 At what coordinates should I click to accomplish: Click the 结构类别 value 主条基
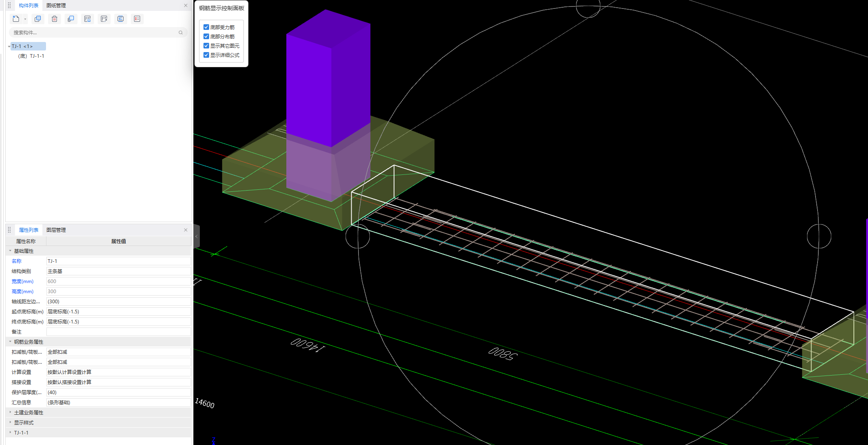(119, 271)
